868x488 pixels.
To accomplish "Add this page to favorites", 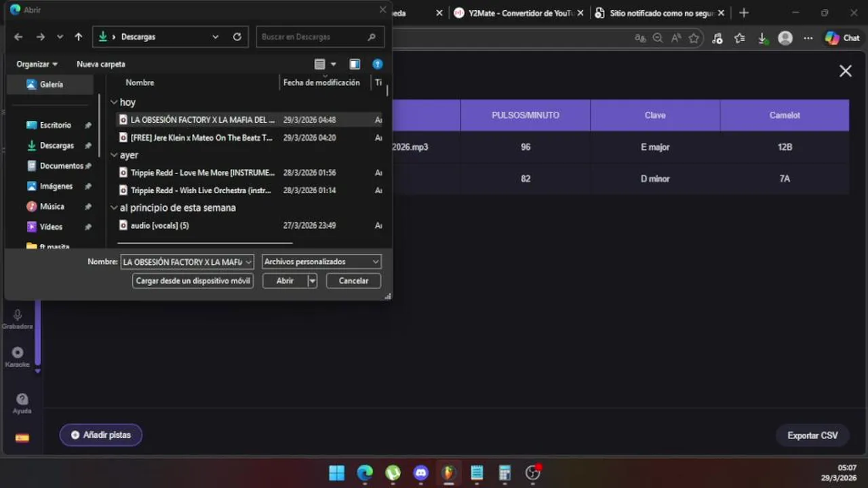I will [x=694, y=39].
